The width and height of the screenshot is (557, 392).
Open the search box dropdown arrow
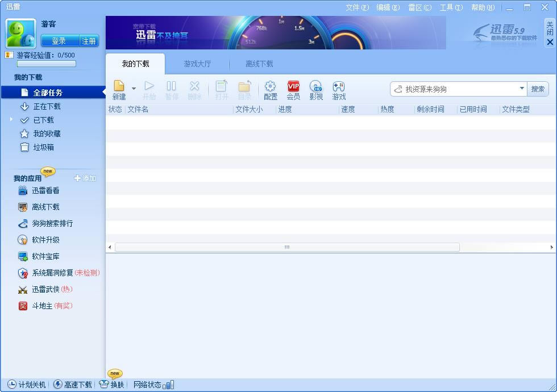click(522, 89)
